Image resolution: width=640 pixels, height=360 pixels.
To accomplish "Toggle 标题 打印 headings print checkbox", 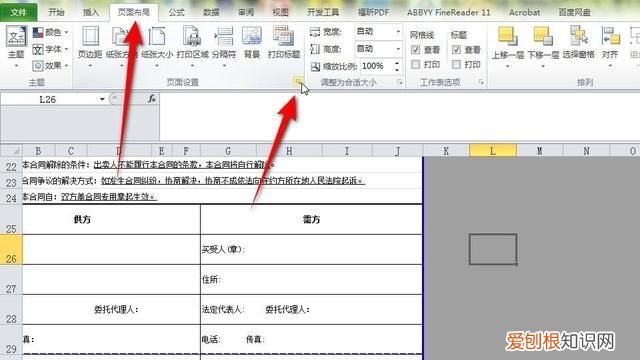I will pyautogui.click(x=456, y=64).
